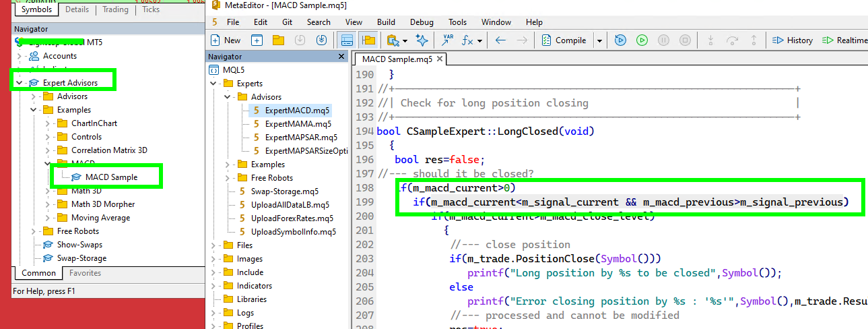Image resolution: width=868 pixels, height=329 pixels.
Task: Click the green start debugging play icon
Action: [642, 40]
